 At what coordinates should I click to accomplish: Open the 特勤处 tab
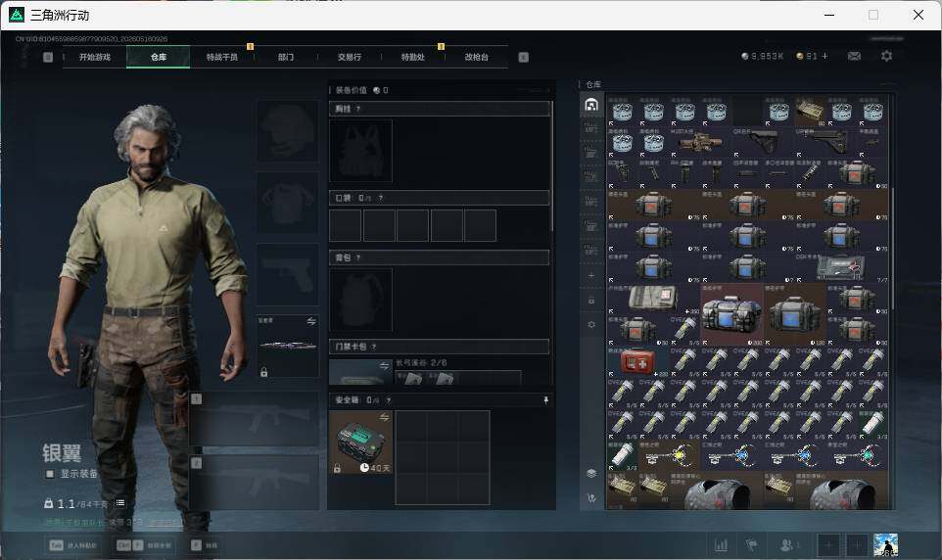click(413, 57)
